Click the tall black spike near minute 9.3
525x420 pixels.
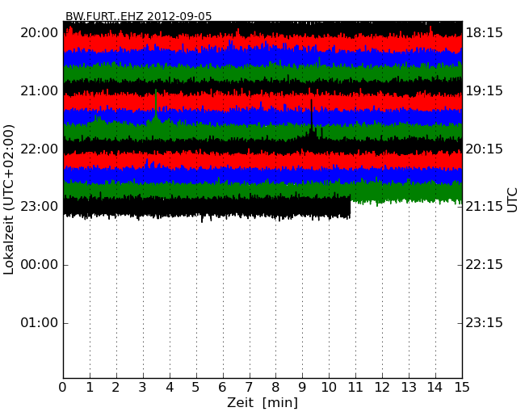pos(312,114)
